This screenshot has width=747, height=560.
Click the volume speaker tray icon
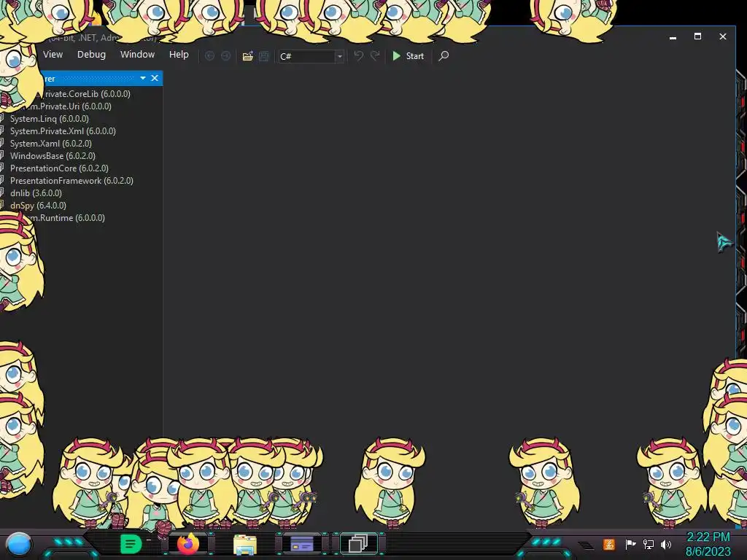[666, 544]
